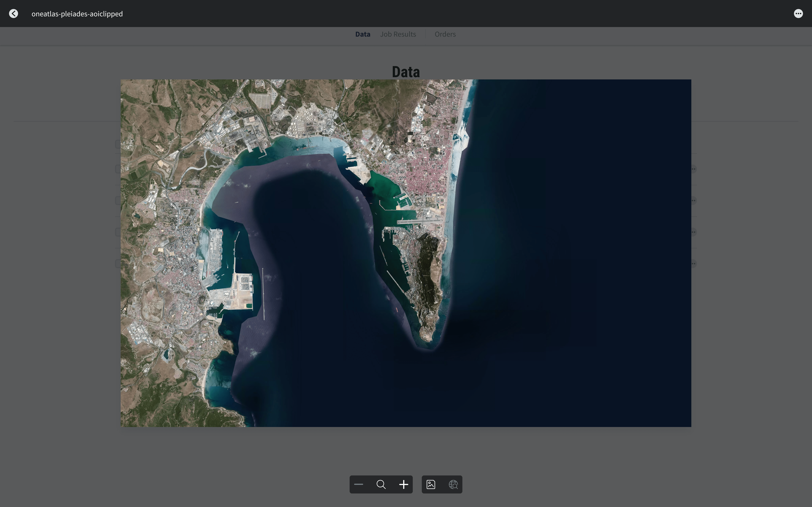Zoom in with the plus icon
Viewport: 812px width, 507px height.
pos(403,484)
